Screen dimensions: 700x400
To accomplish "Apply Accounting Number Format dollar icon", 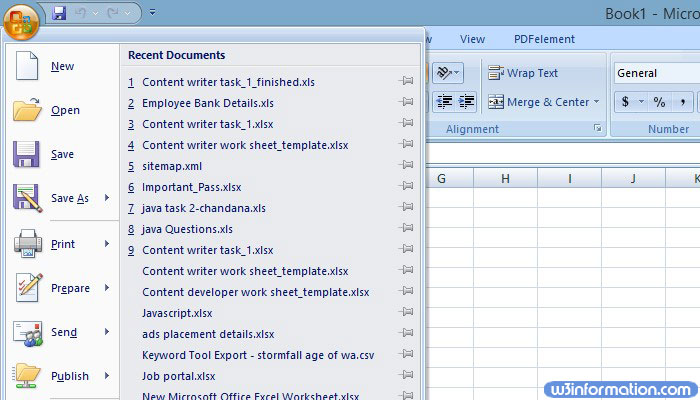I will pos(625,102).
